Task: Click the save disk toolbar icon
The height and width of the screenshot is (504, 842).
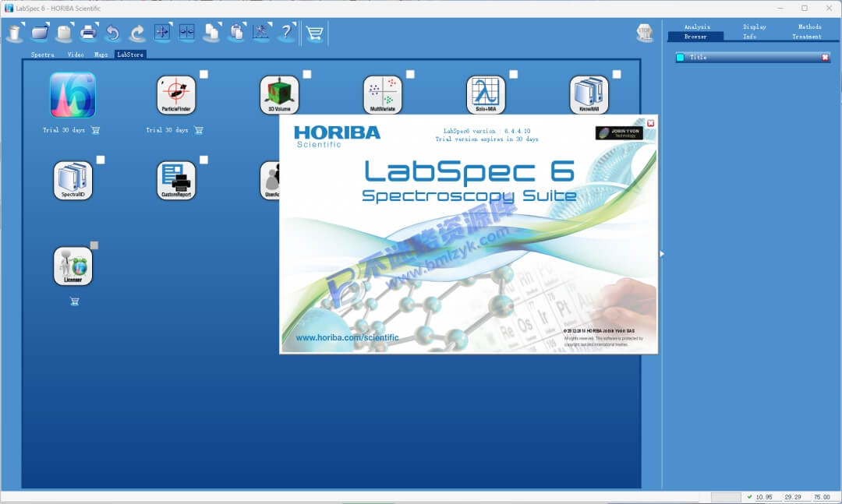Action: 65,33
